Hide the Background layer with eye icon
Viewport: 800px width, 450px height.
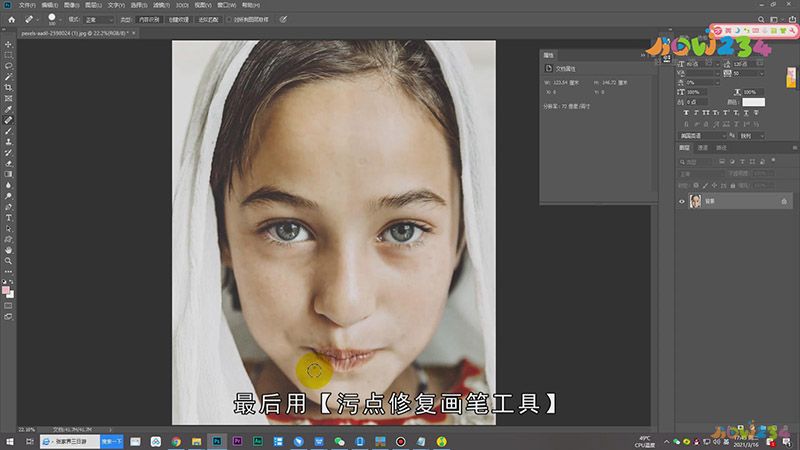click(682, 202)
